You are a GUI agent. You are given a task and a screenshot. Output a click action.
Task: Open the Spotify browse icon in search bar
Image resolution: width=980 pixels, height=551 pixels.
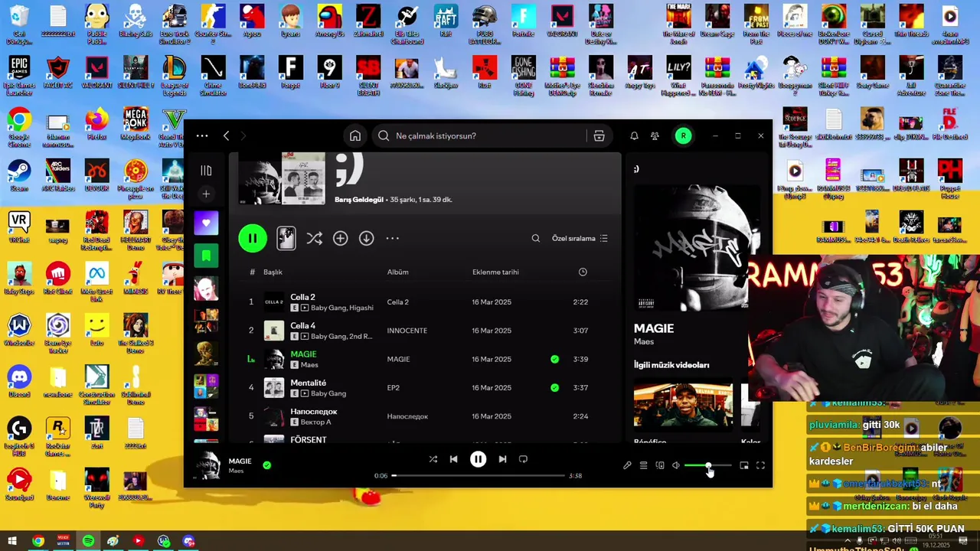point(599,136)
